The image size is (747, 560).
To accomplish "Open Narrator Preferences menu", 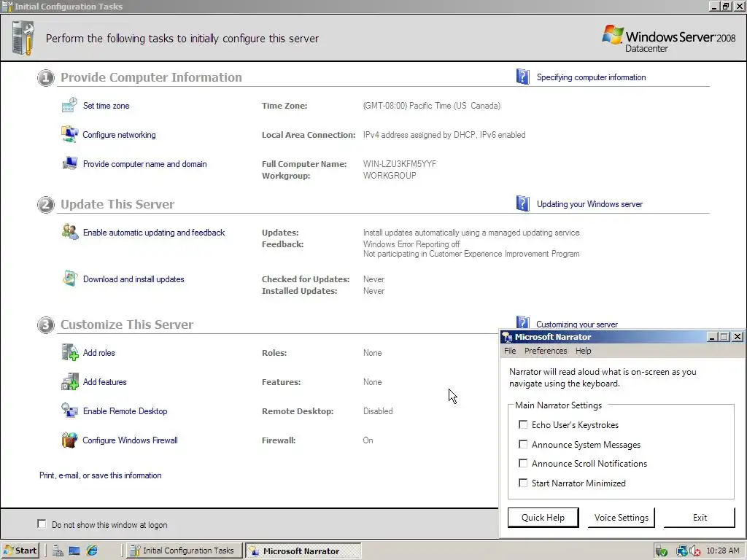I will [546, 351].
